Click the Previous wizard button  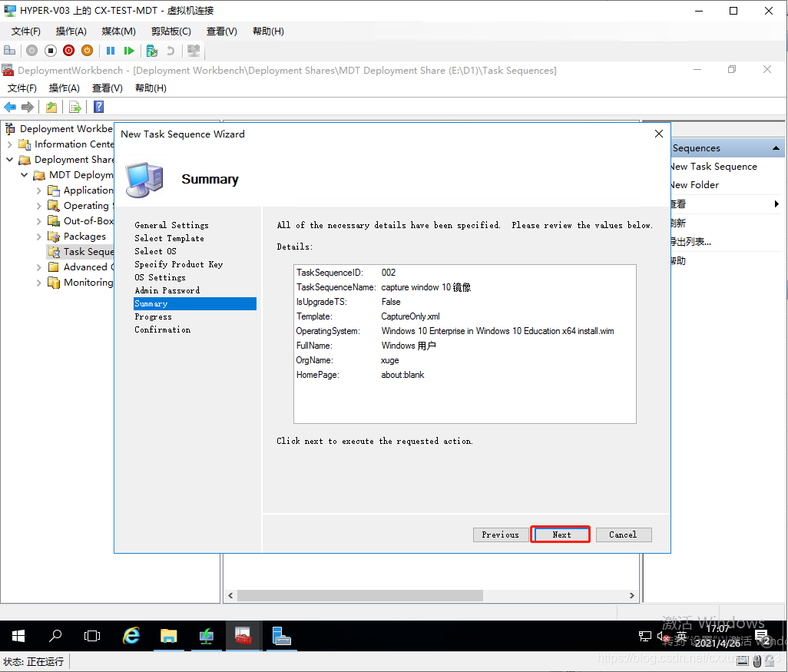pos(501,535)
